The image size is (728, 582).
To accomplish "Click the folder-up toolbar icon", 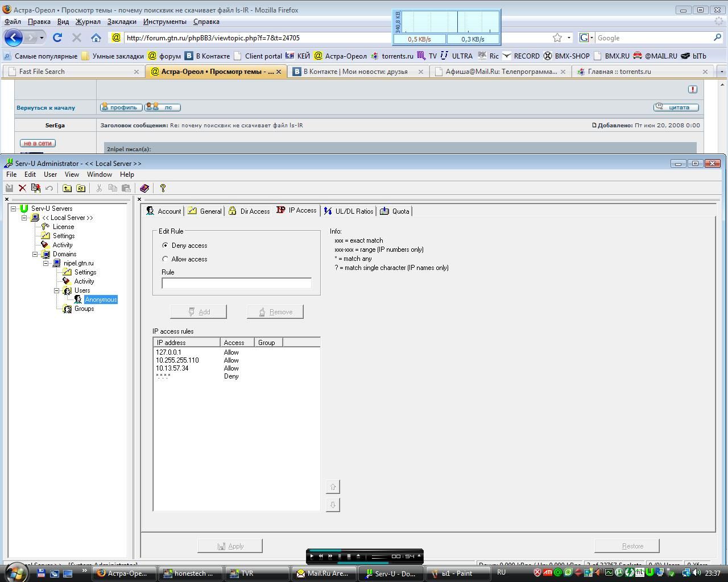I will (x=67, y=188).
